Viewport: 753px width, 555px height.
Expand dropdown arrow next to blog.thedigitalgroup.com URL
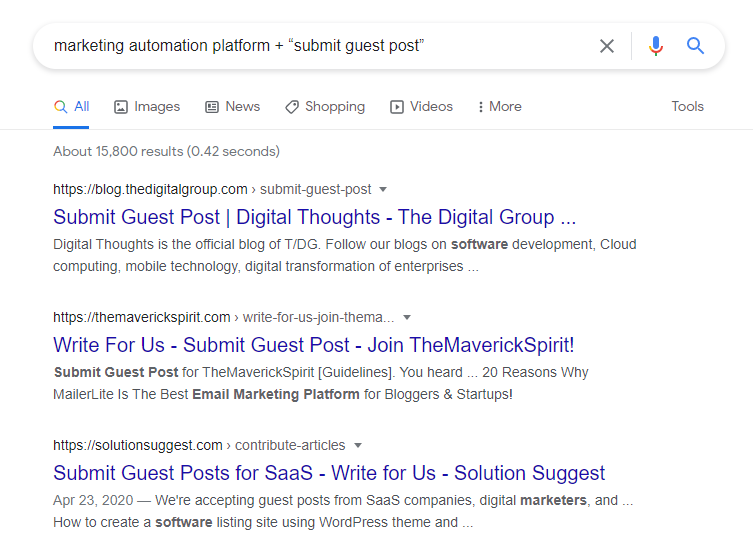click(383, 189)
